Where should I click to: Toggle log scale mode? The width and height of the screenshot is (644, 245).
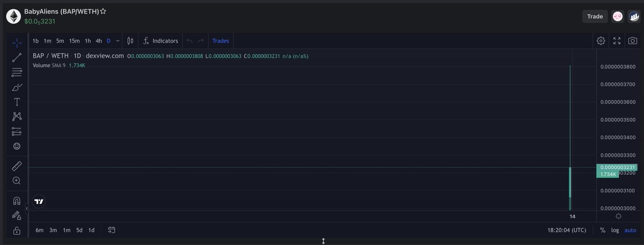(615, 230)
